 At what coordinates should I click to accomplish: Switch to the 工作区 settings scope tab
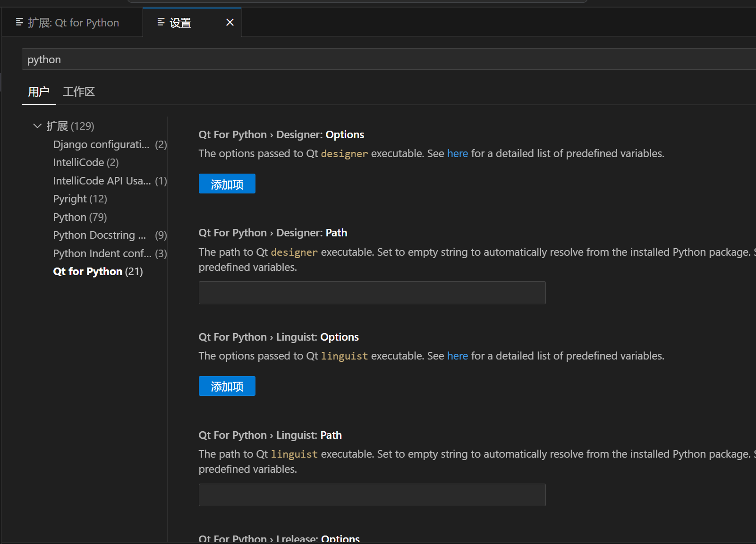(x=79, y=92)
